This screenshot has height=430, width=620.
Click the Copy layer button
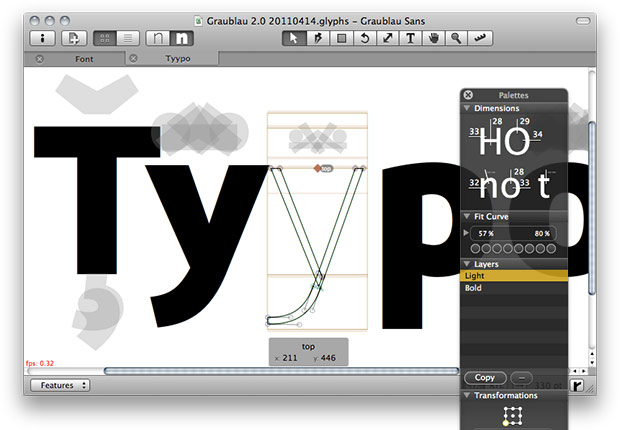click(485, 378)
